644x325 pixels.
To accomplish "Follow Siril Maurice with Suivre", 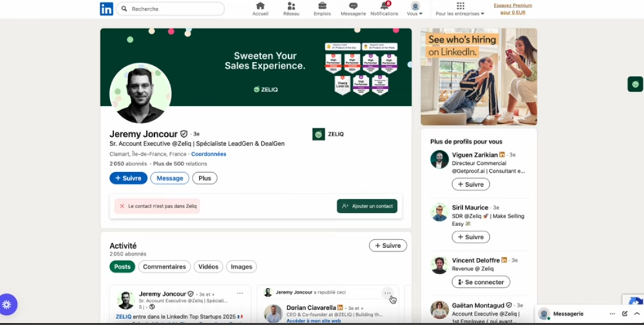I will pyautogui.click(x=471, y=237).
